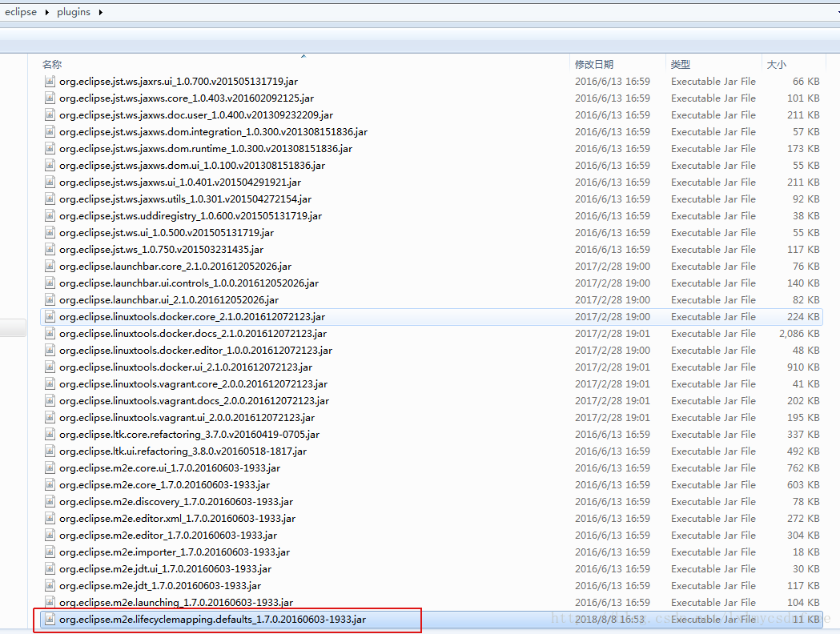This screenshot has height=634, width=840.
Task: Click jar icon of launchbar.core_2.1.0 file
Action: 50,266
